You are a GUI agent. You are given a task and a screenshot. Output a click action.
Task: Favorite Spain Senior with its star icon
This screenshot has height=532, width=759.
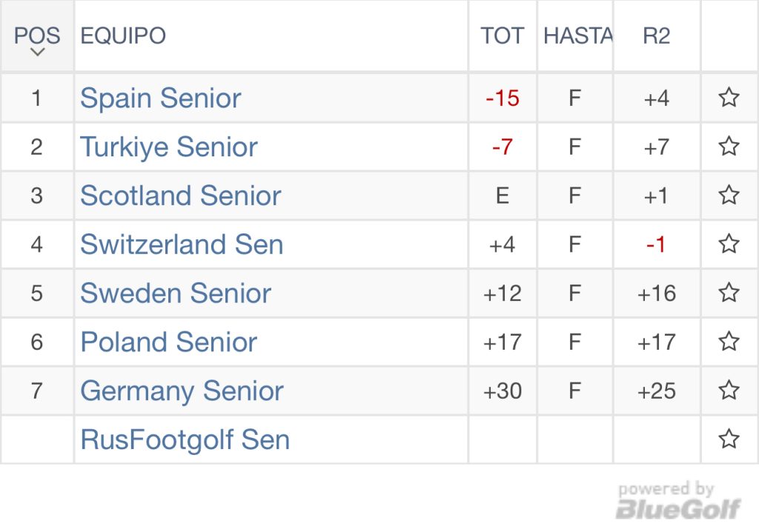coord(729,97)
